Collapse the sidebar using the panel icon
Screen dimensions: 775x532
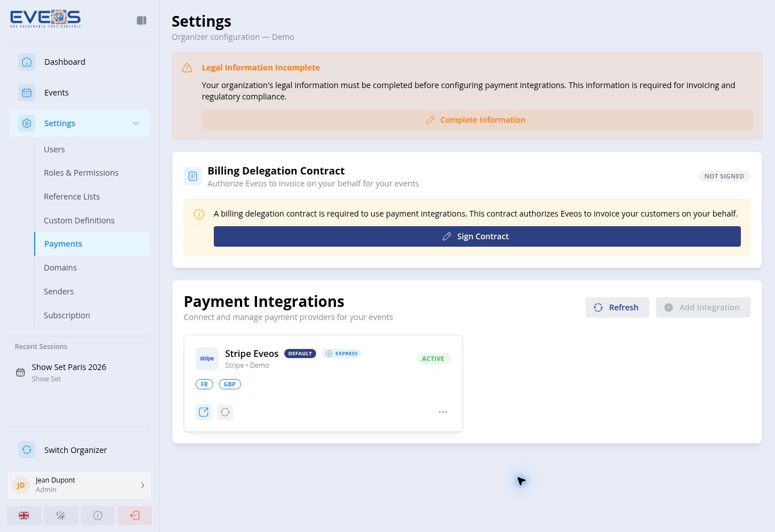tap(142, 20)
